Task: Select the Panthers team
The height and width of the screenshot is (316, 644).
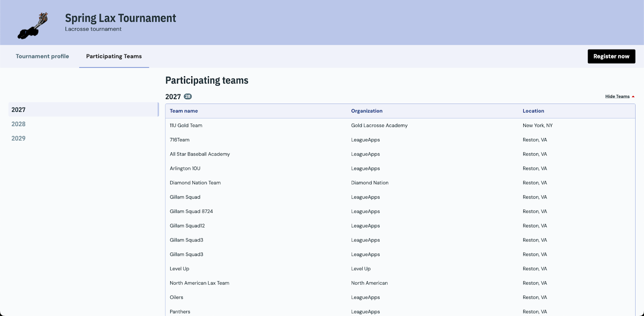Action: [180, 312]
